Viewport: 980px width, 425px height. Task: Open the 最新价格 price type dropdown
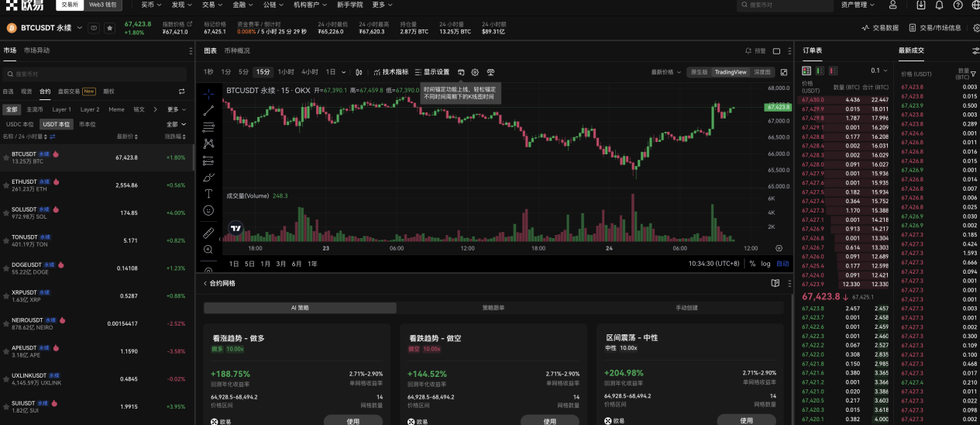[x=667, y=72]
